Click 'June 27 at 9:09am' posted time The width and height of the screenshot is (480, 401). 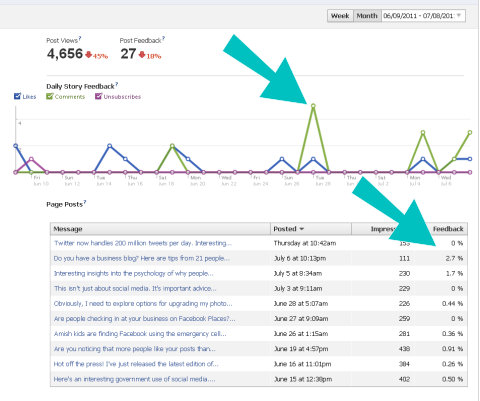point(301,319)
